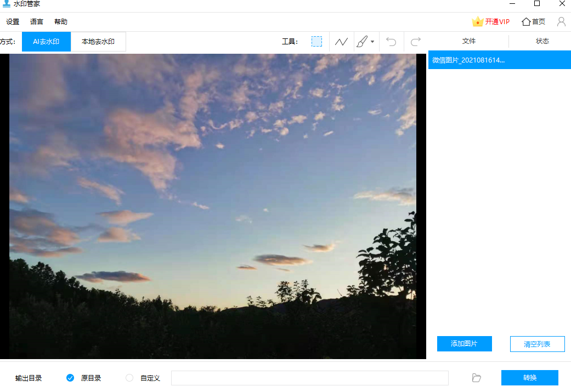Open output folder browse icon
Image resolution: width=571 pixels, height=392 pixels.
477,378
